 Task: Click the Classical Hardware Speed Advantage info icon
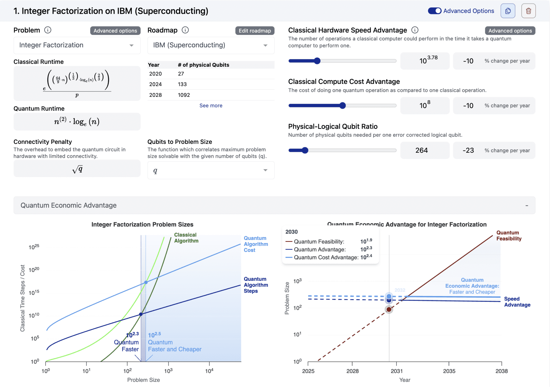click(x=415, y=30)
